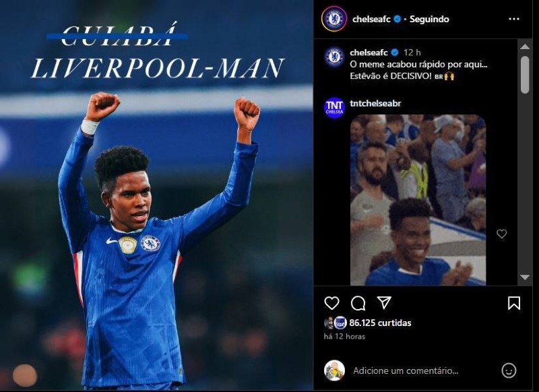Share the post via paper plane icon
The image size is (539, 392).
click(384, 302)
